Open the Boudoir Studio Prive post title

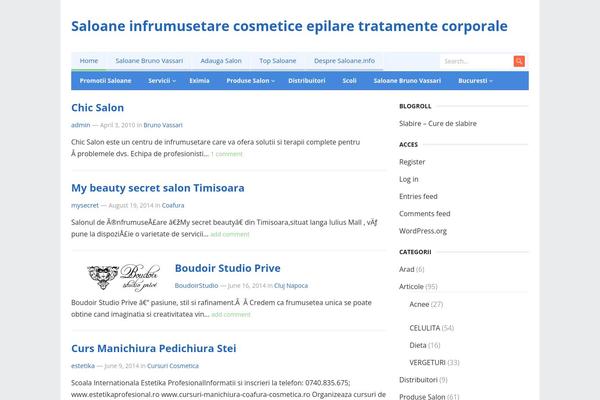(x=228, y=268)
